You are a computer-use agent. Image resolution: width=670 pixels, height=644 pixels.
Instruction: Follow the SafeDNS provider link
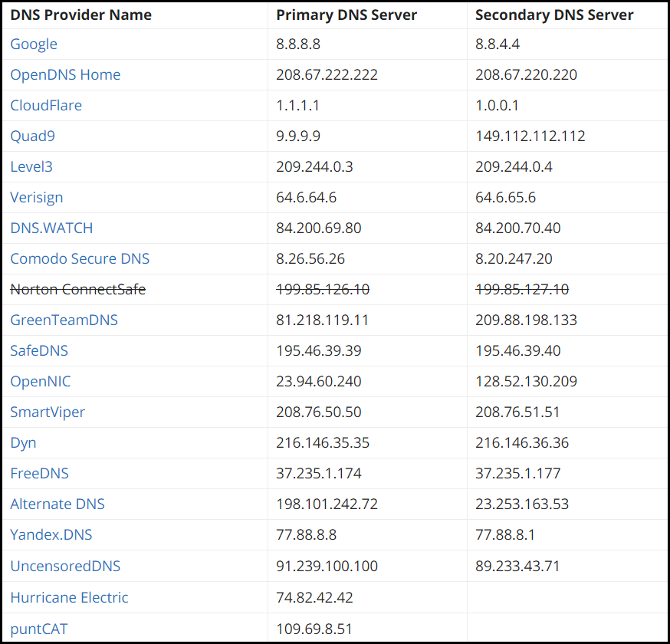39,351
